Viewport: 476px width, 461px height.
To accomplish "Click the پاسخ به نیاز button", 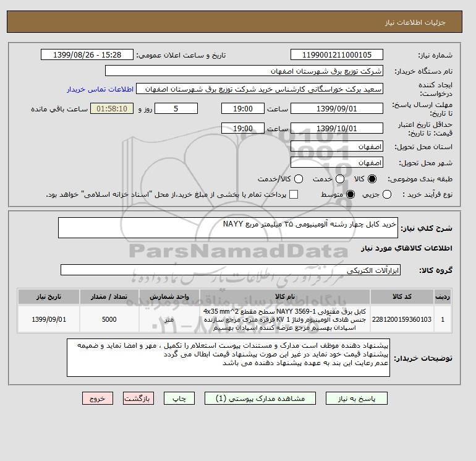I will coord(357,398).
